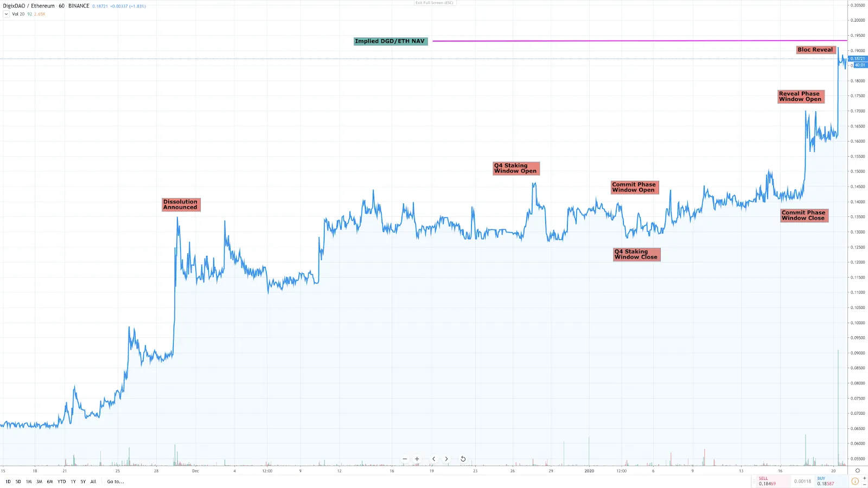This screenshot has width=868, height=488.
Task: Click the Vol 20 indicator label
Action: [x=18, y=14]
